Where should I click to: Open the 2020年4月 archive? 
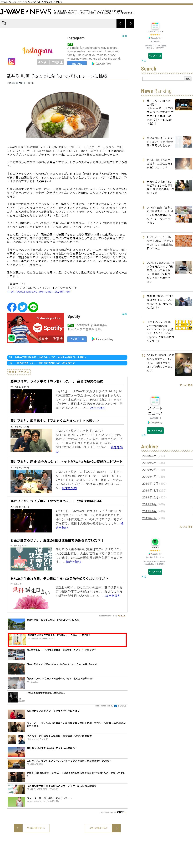149,456
